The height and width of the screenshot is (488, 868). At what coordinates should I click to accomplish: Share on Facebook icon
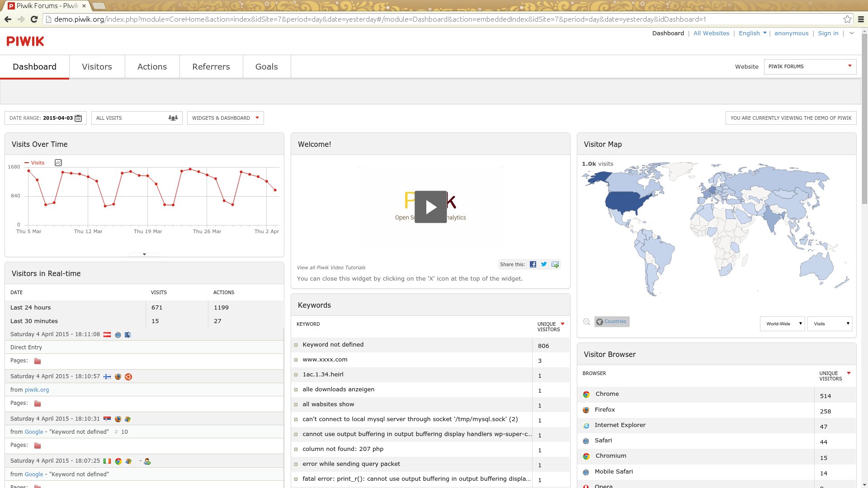click(533, 264)
